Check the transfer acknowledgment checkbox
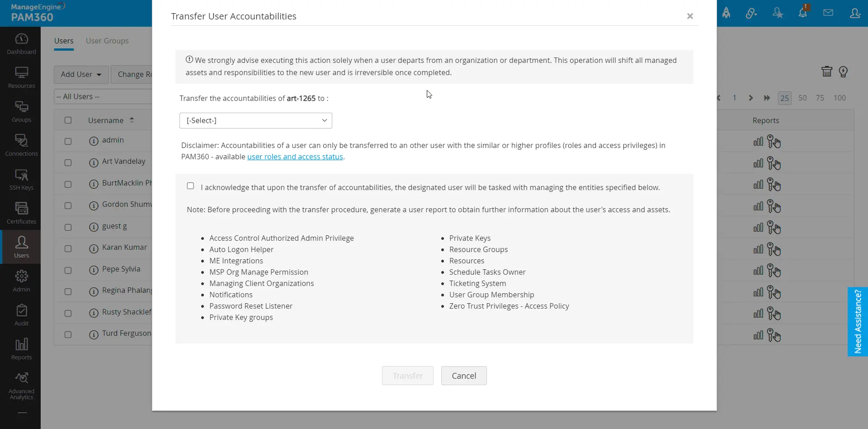Screen dimensions: 868x429 click(x=190, y=186)
